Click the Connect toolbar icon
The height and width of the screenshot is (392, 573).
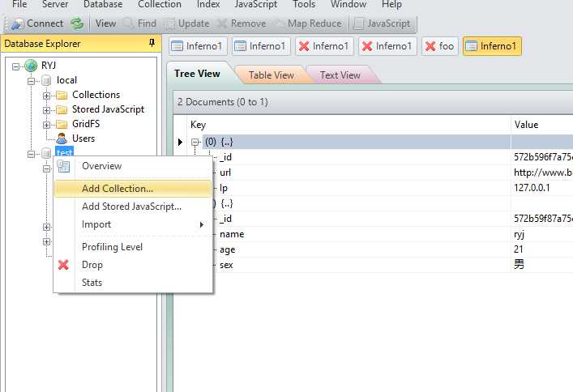(x=18, y=23)
